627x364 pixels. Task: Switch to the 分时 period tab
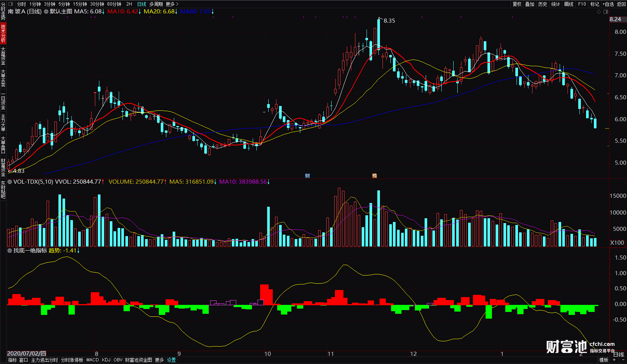(22, 4)
